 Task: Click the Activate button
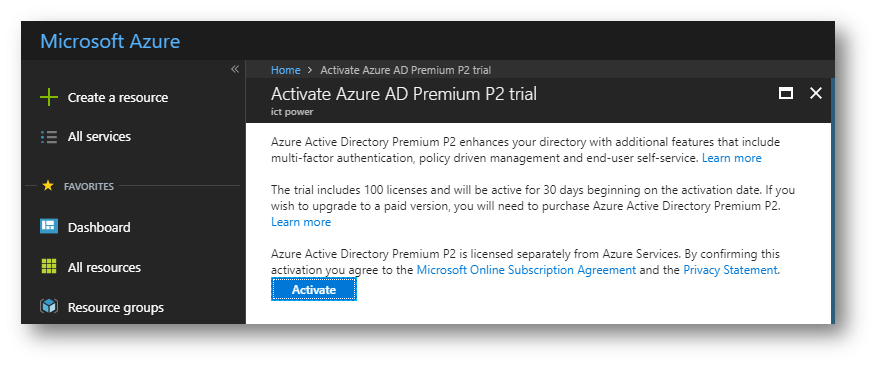[314, 290]
